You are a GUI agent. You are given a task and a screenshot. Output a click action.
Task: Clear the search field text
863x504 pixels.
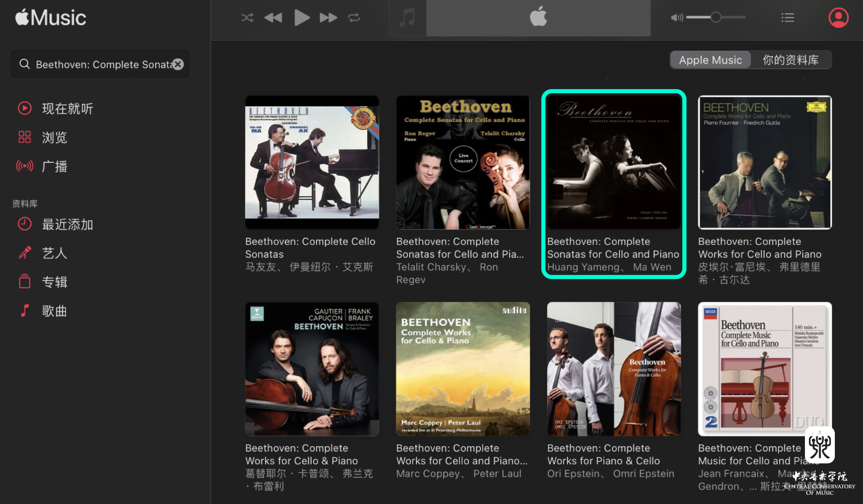pyautogui.click(x=178, y=64)
